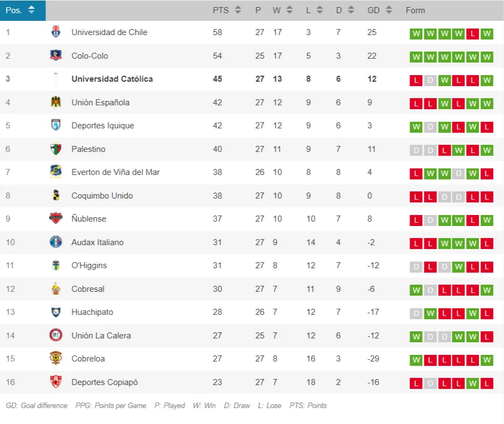Click the Deportes Copiapó team logo
The image size is (504, 424).
click(x=55, y=382)
